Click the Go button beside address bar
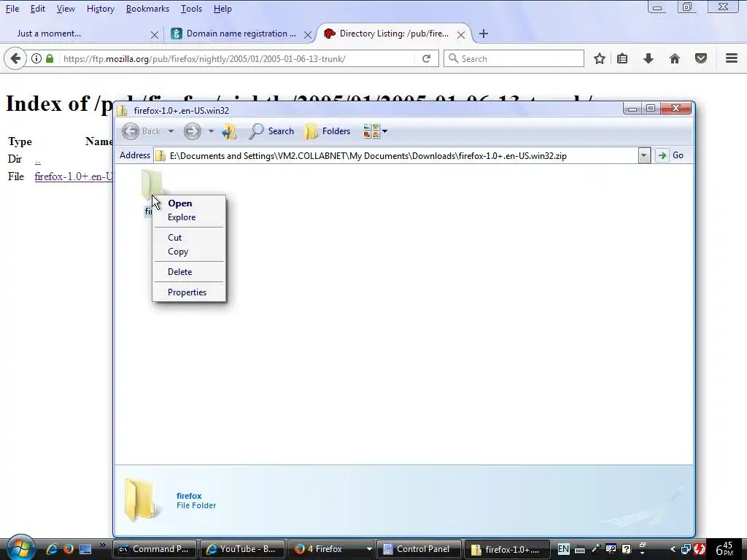This screenshot has height=560, width=747. 670,155
